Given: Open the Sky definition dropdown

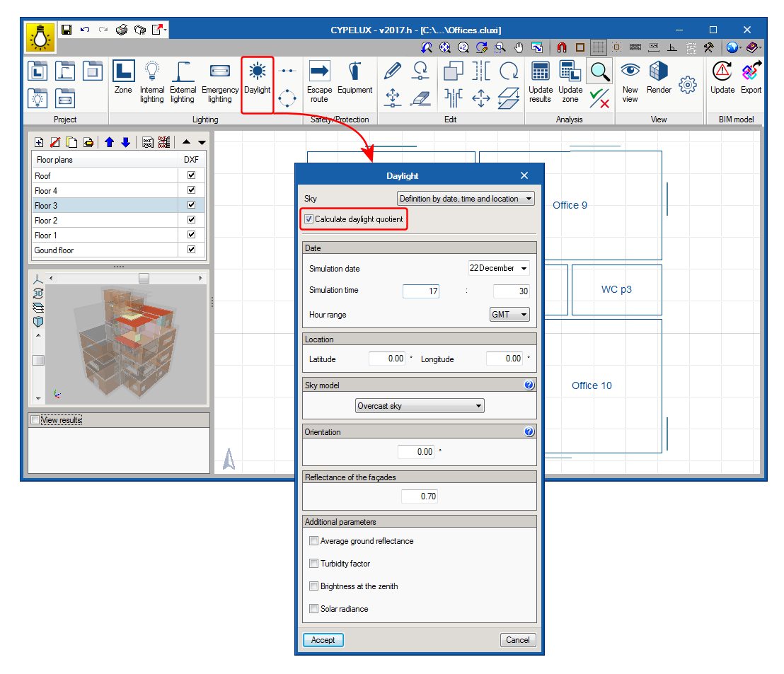Looking at the screenshot, I should point(466,199).
